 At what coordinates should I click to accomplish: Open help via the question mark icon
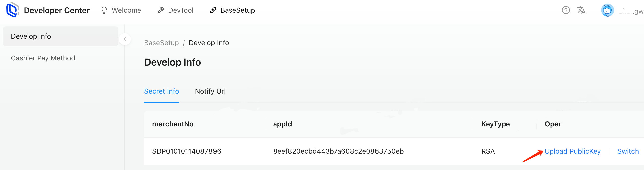(566, 10)
